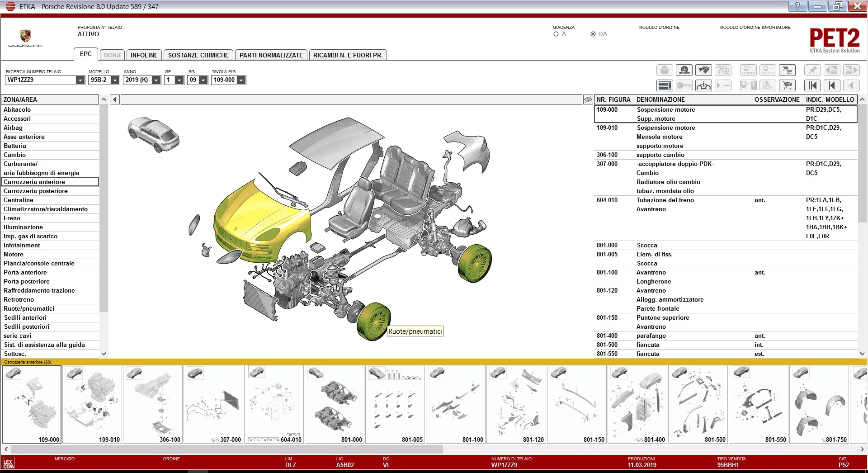Click the computer-to-server transfer icon

[748, 85]
